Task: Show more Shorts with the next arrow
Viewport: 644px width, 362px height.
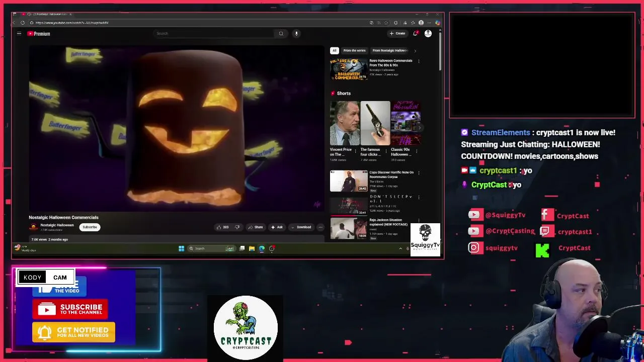Action: click(x=419, y=128)
